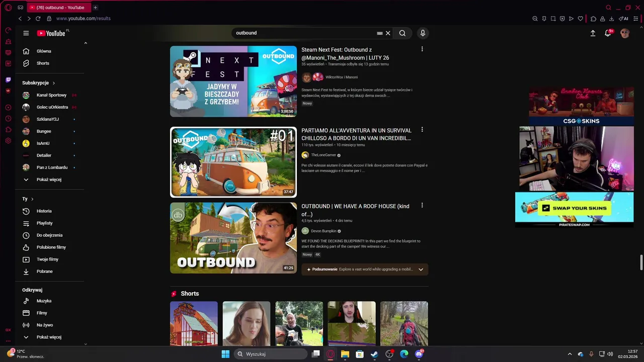Show hidden system tray icons chevron

tap(570, 354)
